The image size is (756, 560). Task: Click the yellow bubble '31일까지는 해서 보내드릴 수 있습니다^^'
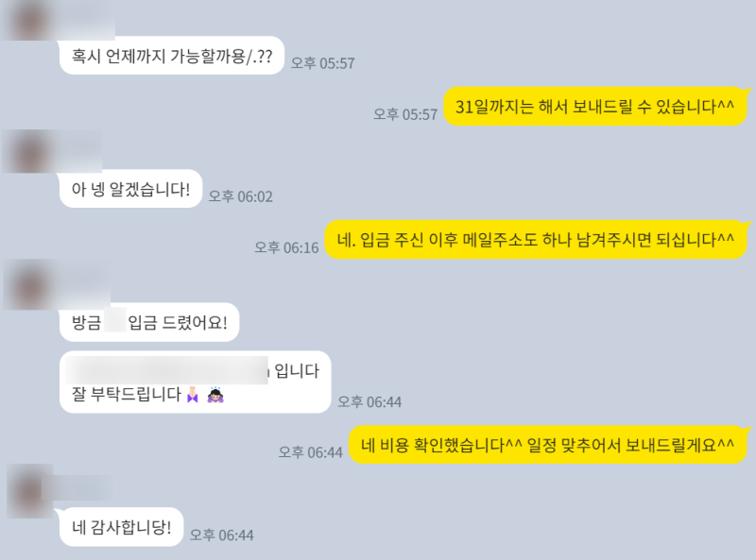pos(595,106)
